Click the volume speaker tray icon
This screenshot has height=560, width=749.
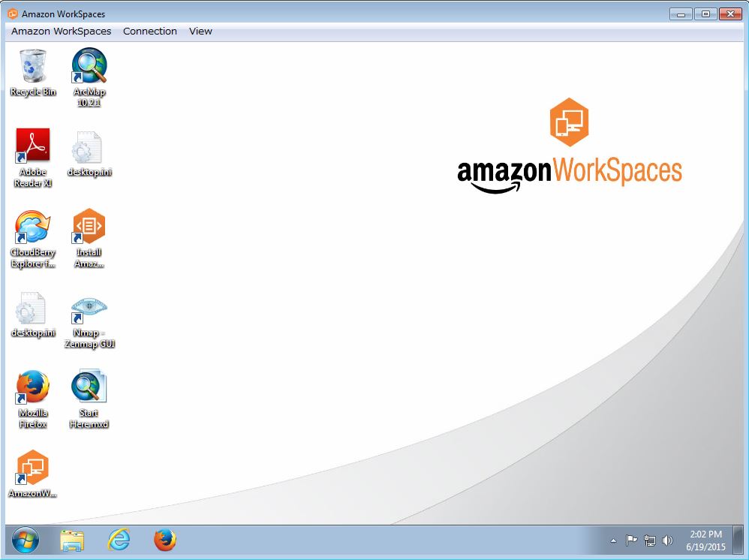pyautogui.click(x=667, y=540)
